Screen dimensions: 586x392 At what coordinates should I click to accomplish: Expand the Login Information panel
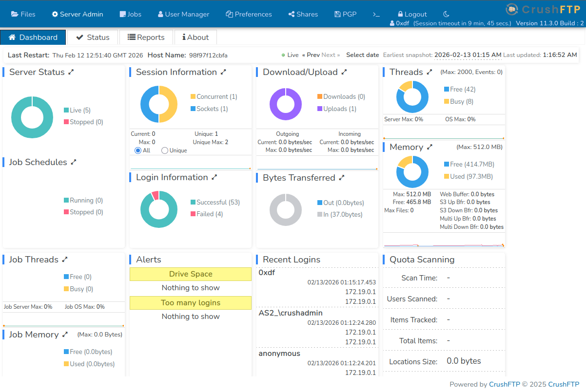(215, 177)
